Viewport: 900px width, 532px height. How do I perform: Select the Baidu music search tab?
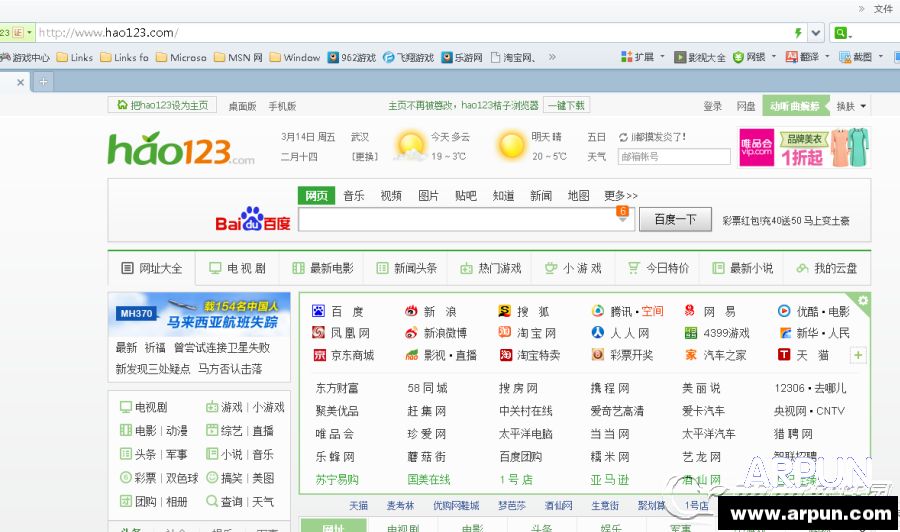click(354, 196)
